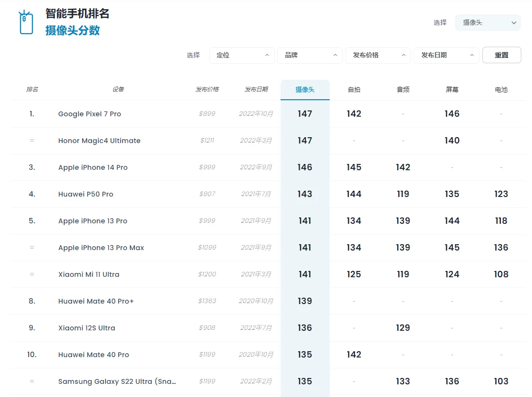Click Xiaomi 12S Ultra audio score 129
The image size is (532, 397).
tap(403, 328)
